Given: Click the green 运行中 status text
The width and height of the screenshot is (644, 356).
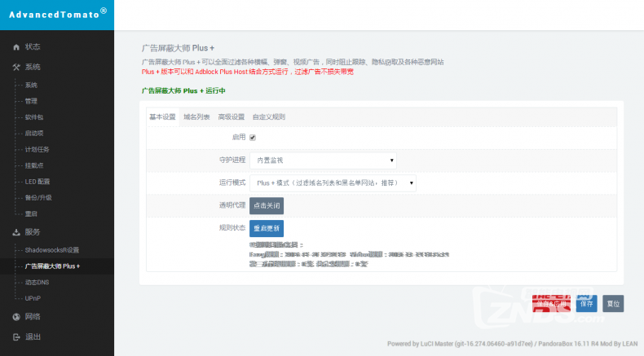Looking at the screenshot, I should pyautogui.click(x=183, y=90).
